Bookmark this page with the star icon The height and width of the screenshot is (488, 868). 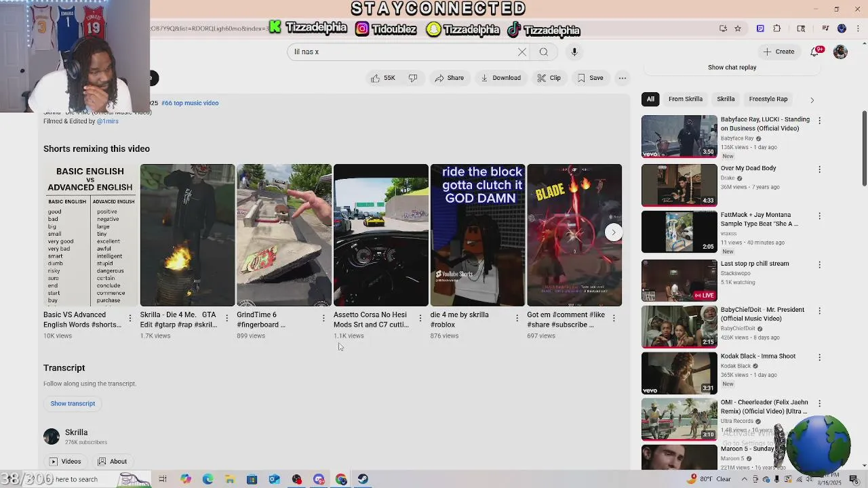738,28
